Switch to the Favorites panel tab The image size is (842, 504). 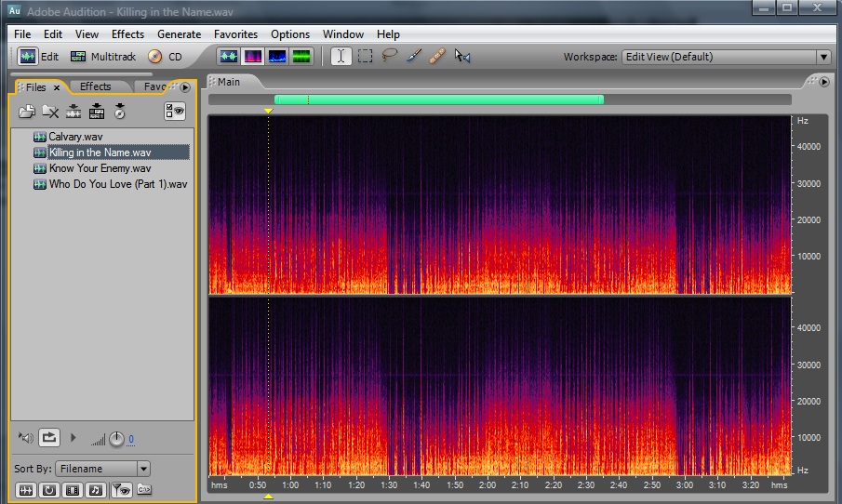154,86
